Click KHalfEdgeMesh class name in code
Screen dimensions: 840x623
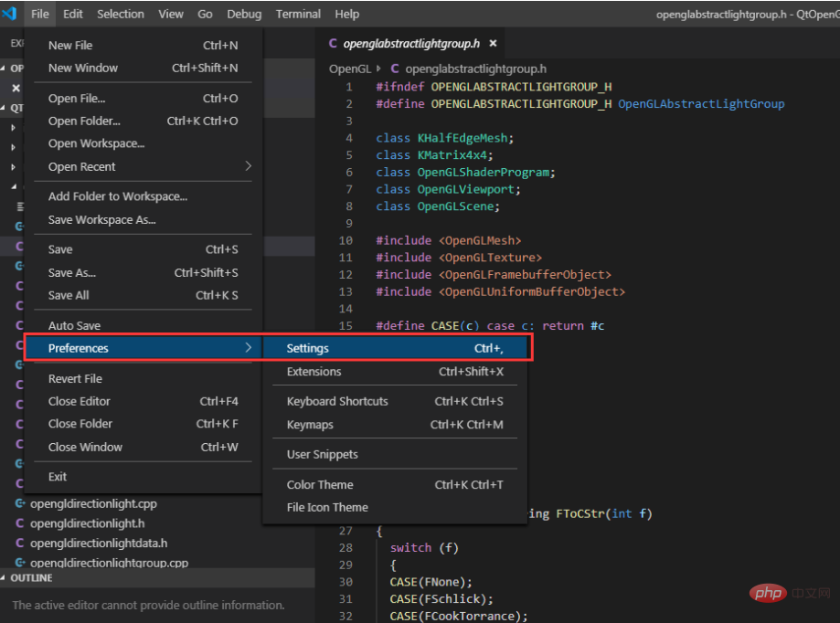click(x=463, y=138)
